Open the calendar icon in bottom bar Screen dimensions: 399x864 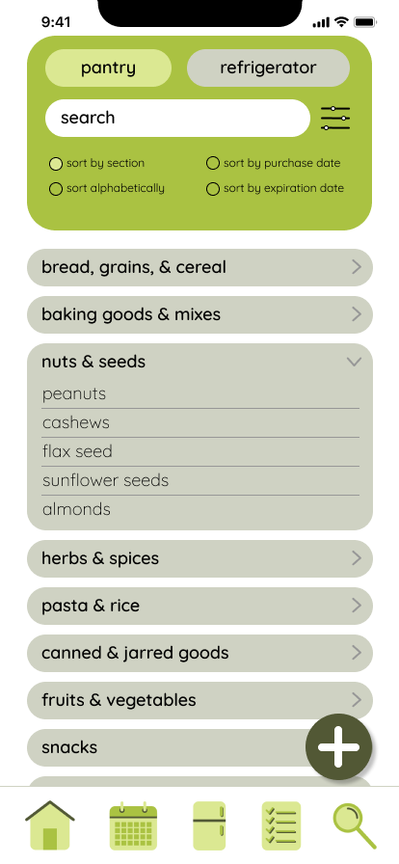point(133,825)
